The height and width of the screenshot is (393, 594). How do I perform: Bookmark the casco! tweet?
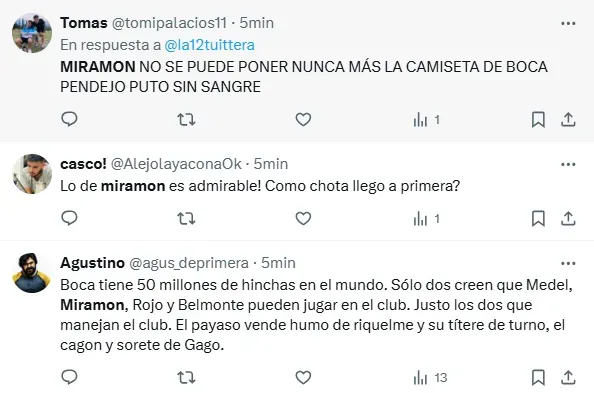click(x=538, y=218)
